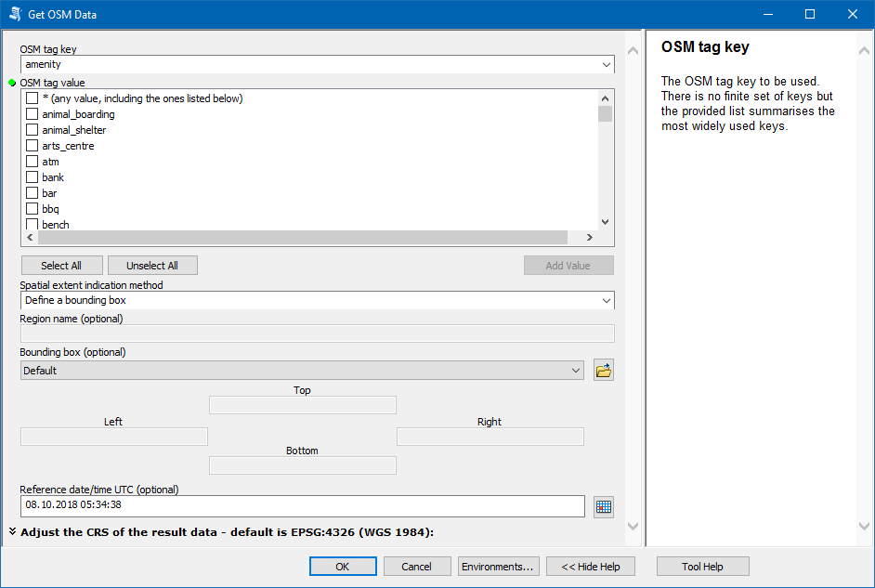Check the animal_boarding checkbox

33,114
